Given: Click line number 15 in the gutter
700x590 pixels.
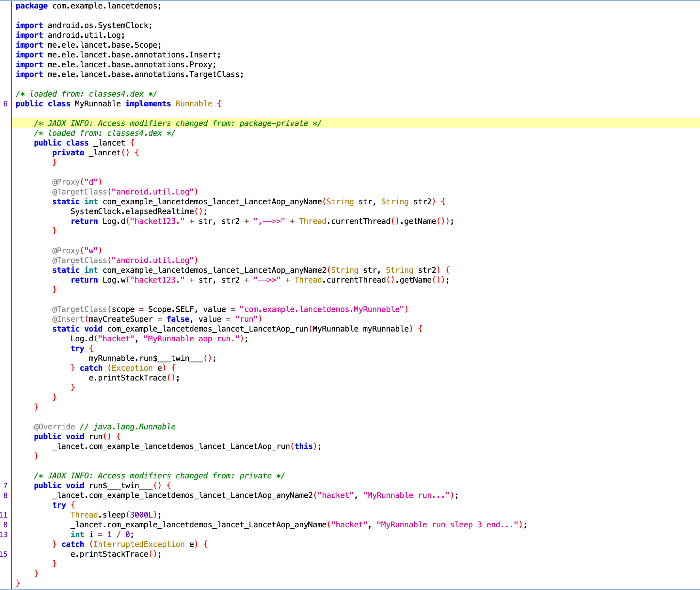Looking at the screenshot, I should coord(4,554).
